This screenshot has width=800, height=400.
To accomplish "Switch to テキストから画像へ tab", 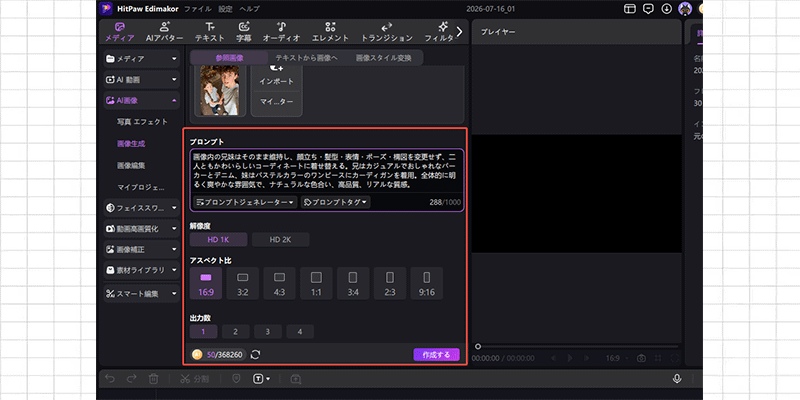I will click(x=306, y=58).
